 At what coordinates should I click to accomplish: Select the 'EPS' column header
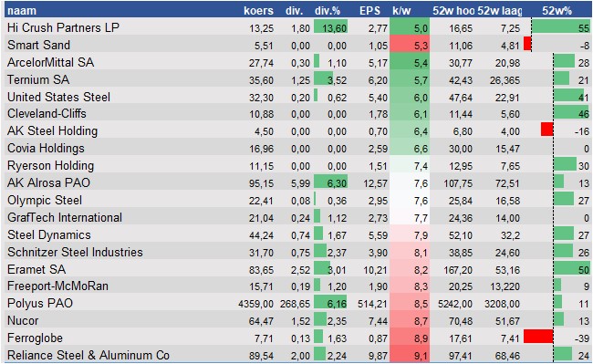coord(369,11)
